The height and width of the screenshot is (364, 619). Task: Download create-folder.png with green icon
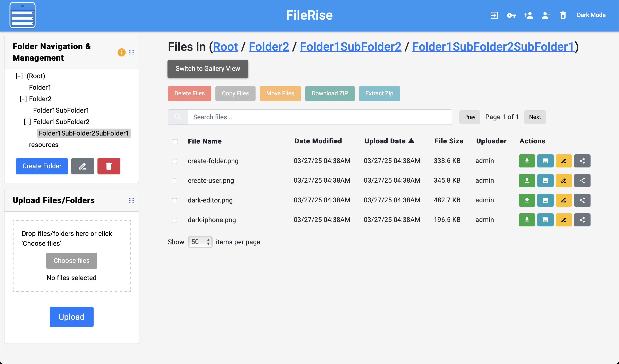point(527,161)
